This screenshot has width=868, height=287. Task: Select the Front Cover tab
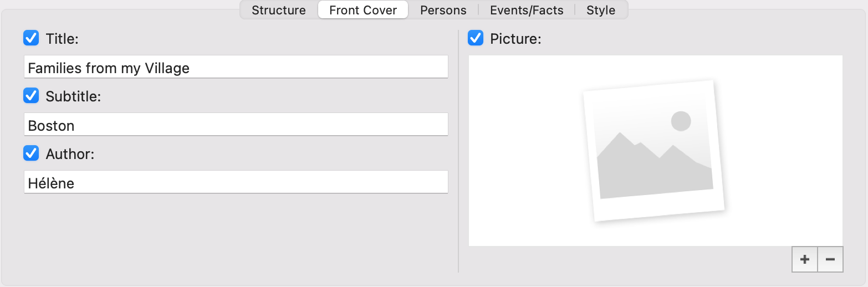363,10
